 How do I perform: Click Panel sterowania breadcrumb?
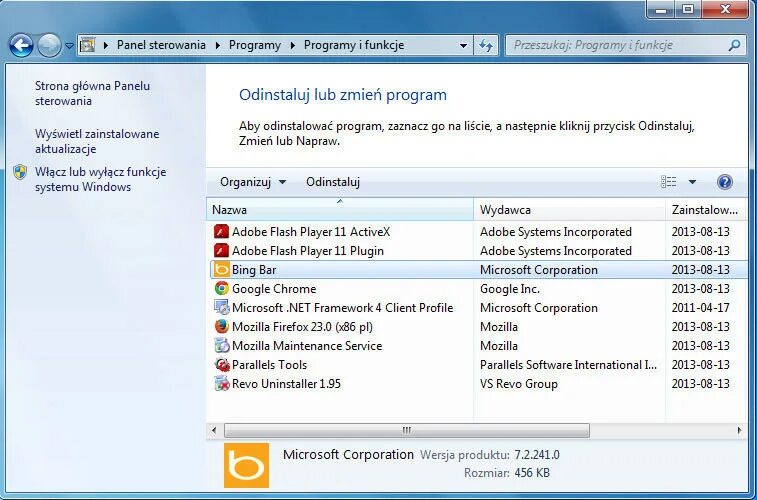[161, 45]
